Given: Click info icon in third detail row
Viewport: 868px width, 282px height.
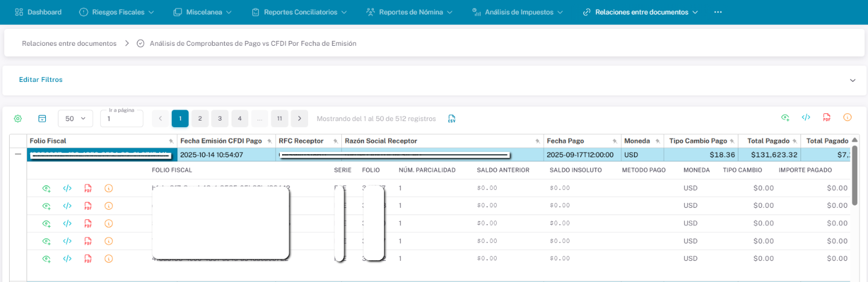Looking at the screenshot, I should (108, 224).
